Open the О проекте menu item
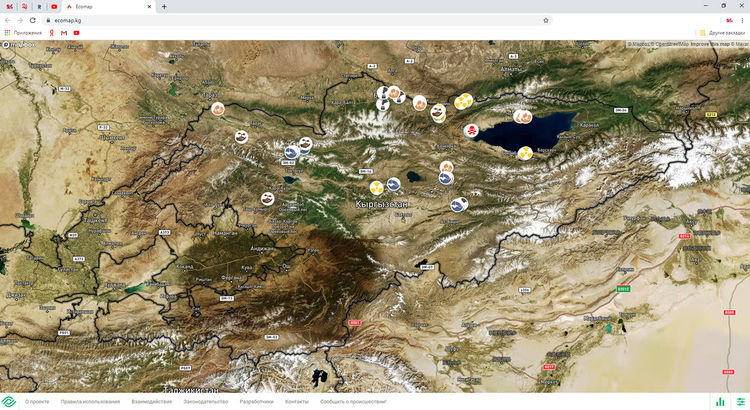Image resolution: width=750 pixels, height=410 pixels. click(x=37, y=401)
